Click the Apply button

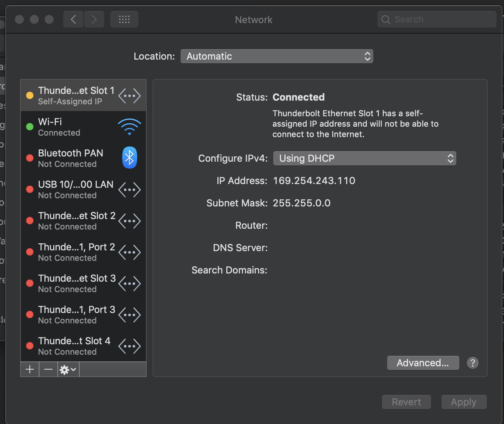coord(464,402)
